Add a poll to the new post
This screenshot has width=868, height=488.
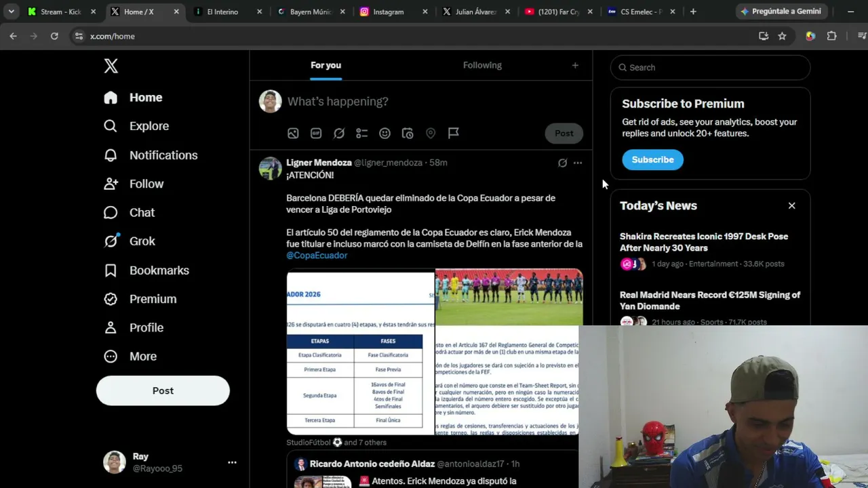pyautogui.click(x=362, y=134)
